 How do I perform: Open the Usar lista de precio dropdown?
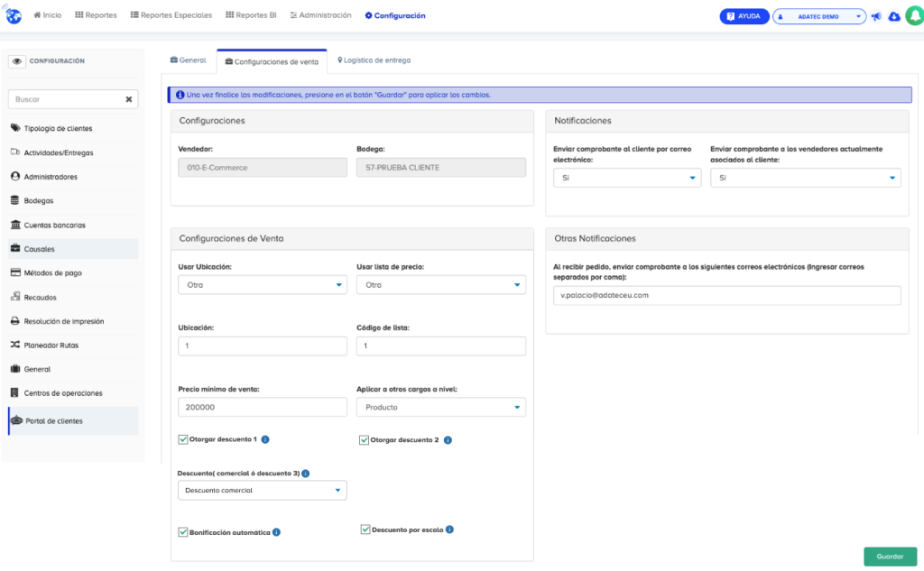point(440,285)
